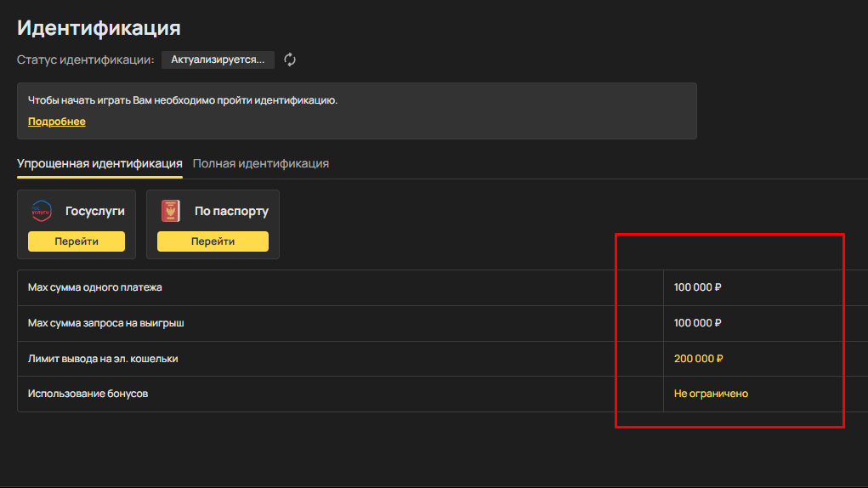Click the Госуслуги logo icon
The width and height of the screenshot is (868, 488).
42,211
